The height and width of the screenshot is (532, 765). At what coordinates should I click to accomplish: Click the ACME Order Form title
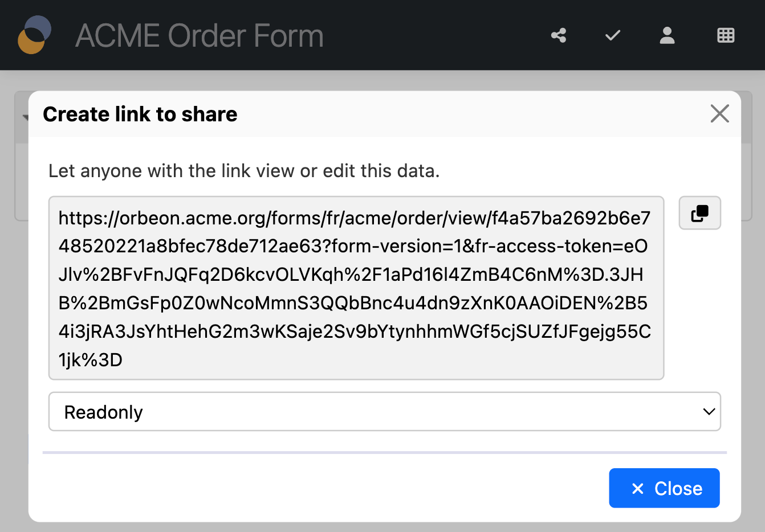click(200, 36)
